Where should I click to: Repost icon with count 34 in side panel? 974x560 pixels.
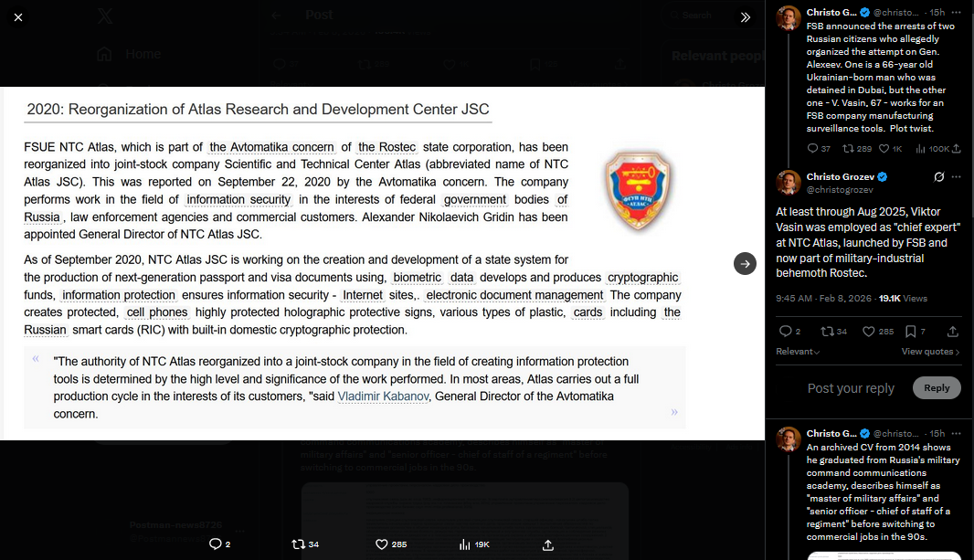click(x=833, y=332)
